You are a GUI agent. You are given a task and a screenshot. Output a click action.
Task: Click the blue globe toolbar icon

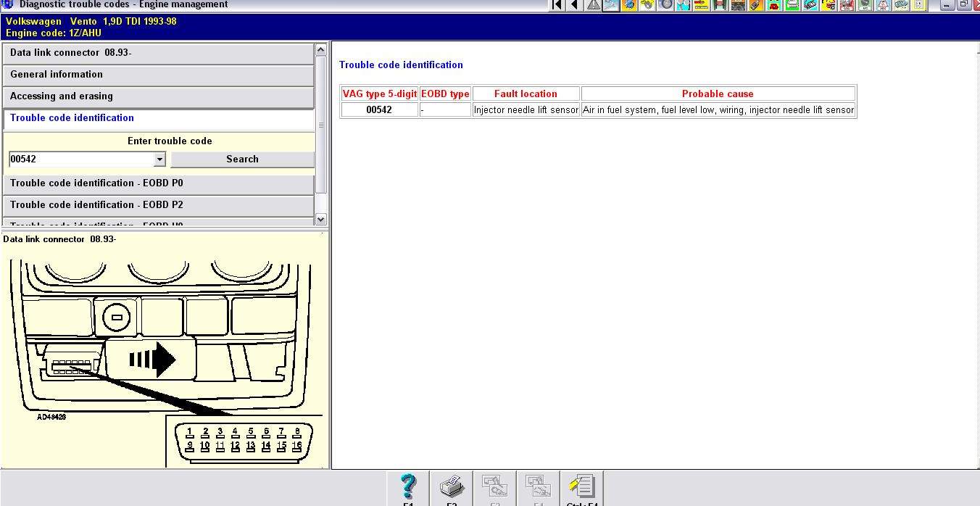click(629, 5)
